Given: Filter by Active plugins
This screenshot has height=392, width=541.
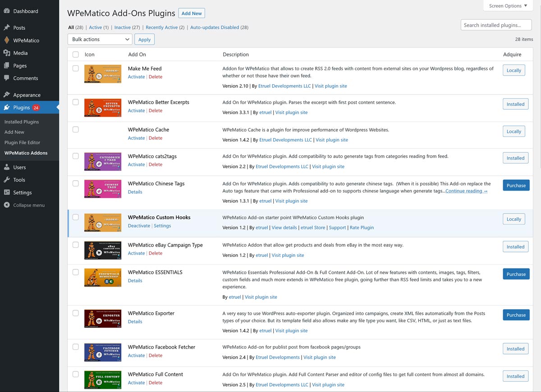Looking at the screenshot, I should [x=95, y=27].
